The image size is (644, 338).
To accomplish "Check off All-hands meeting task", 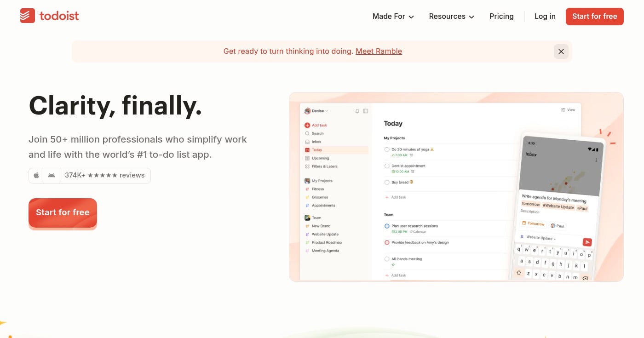I will pyautogui.click(x=387, y=259).
